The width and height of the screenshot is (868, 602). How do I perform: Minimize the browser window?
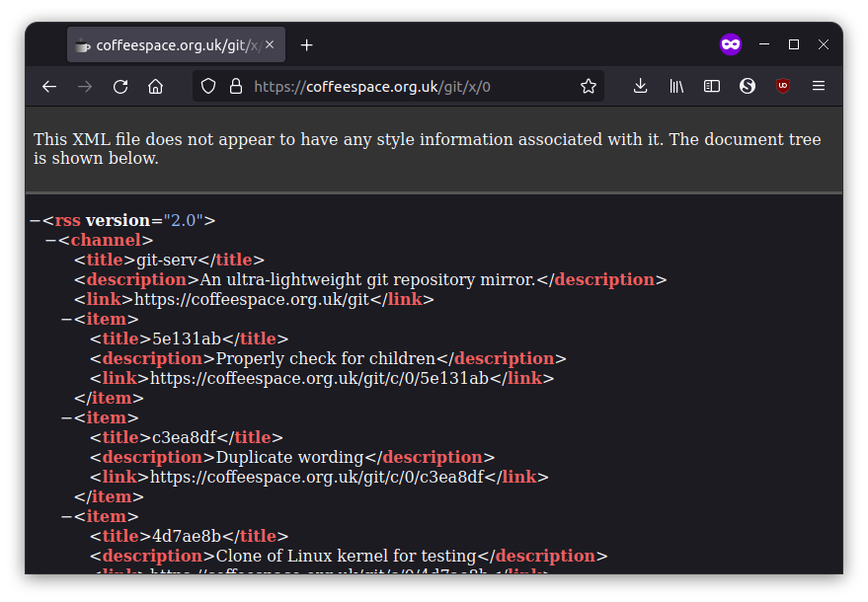(x=764, y=44)
